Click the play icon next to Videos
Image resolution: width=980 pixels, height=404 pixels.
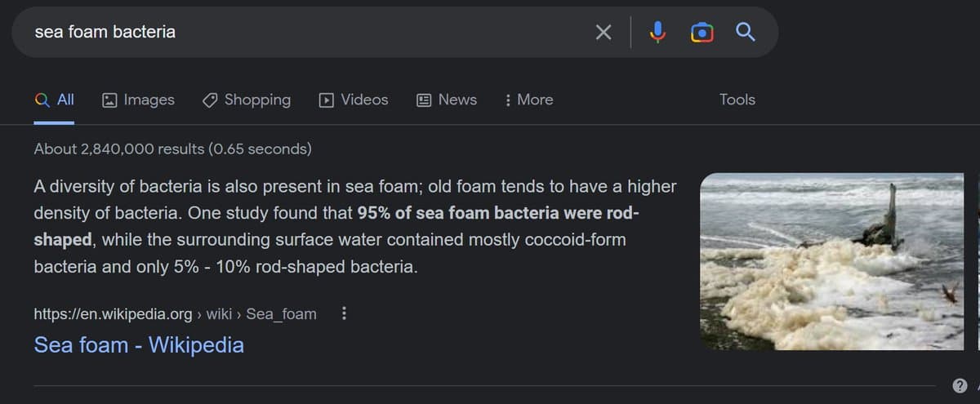pos(327,100)
